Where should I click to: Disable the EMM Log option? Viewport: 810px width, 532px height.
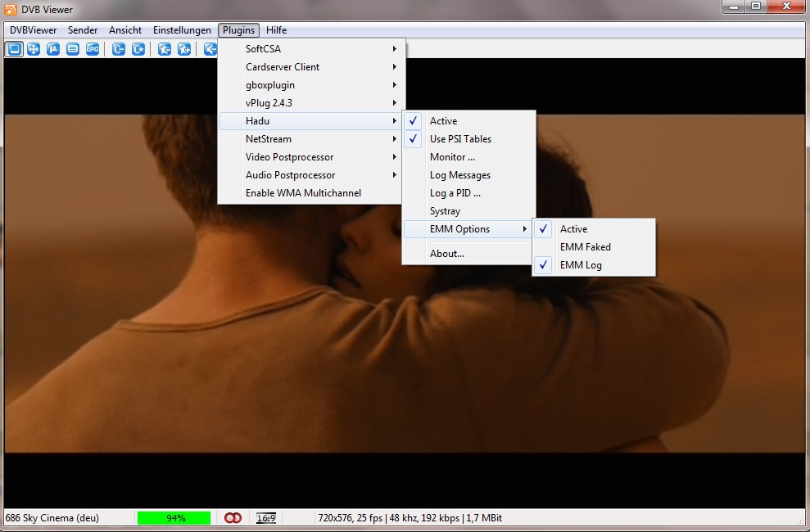point(580,265)
